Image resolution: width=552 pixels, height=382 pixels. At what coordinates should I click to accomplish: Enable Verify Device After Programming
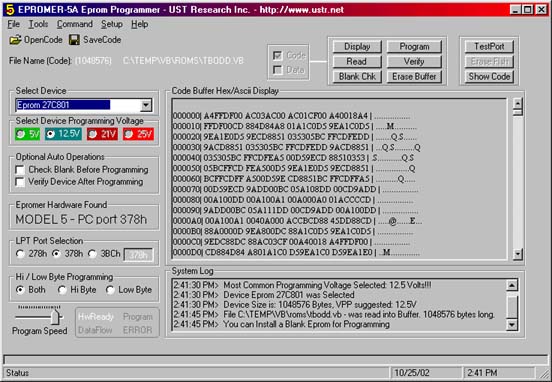20,182
